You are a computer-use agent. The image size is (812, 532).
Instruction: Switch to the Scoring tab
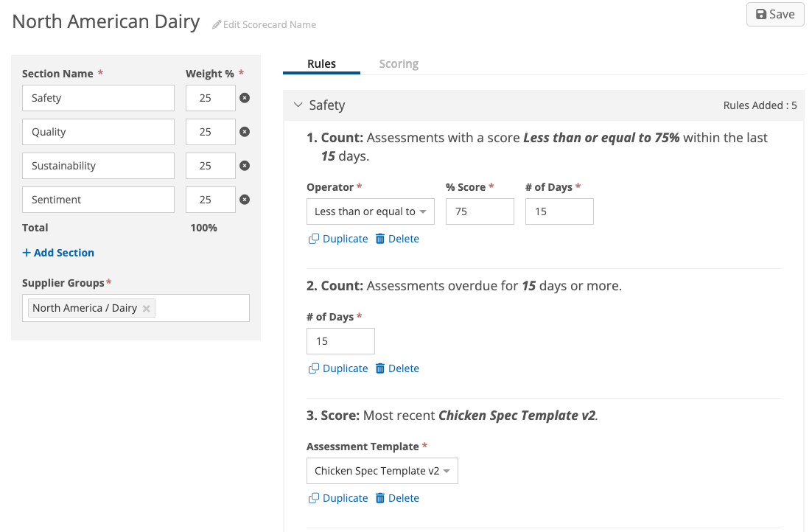(399, 64)
